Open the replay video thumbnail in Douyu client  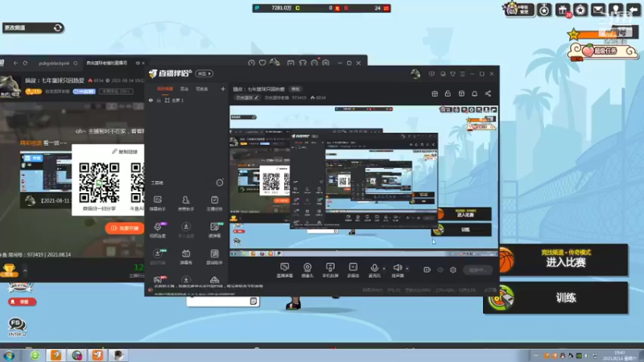(46, 172)
